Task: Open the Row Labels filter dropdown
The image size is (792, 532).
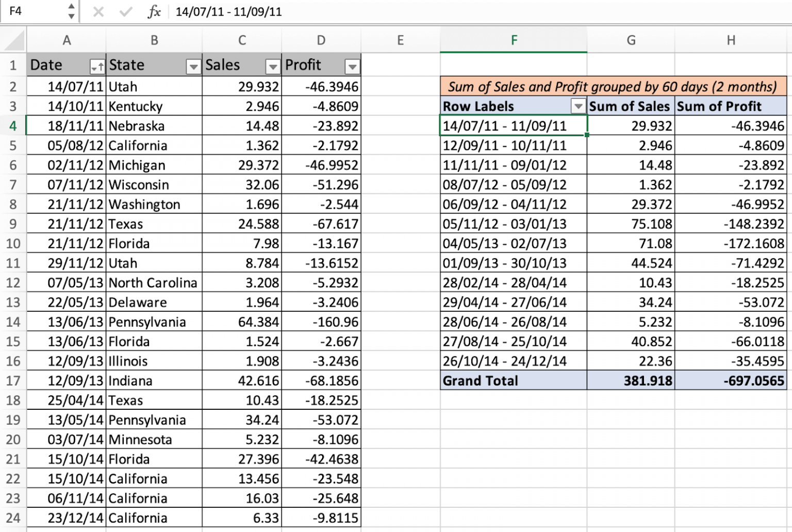Action: click(578, 106)
